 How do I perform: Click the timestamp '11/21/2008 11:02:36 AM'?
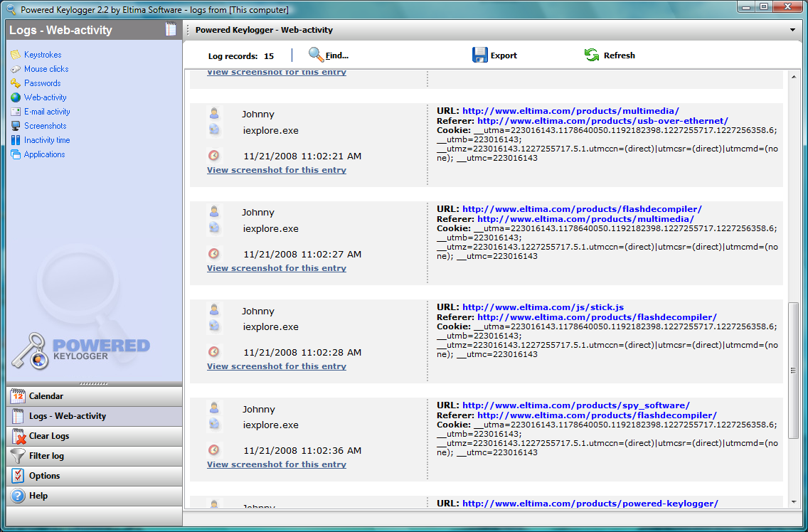click(302, 450)
